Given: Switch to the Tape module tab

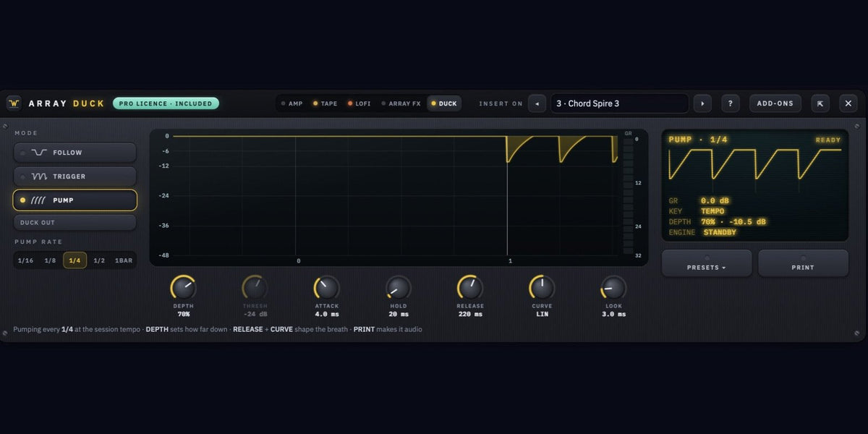Looking at the screenshot, I should tap(325, 103).
